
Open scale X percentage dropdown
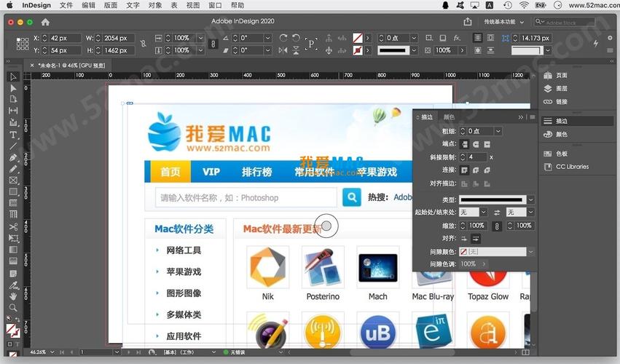point(200,38)
